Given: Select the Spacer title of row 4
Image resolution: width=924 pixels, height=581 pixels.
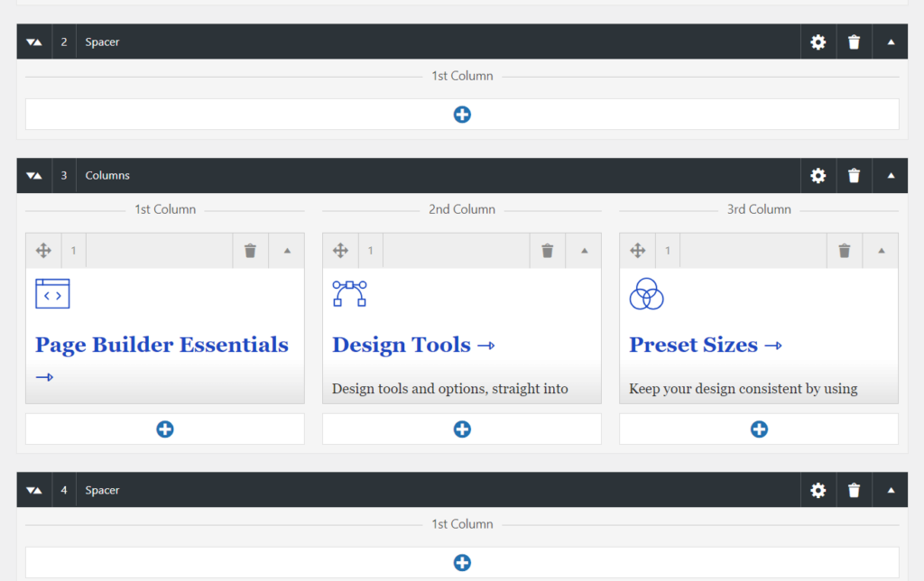Looking at the screenshot, I should point(102,490).
